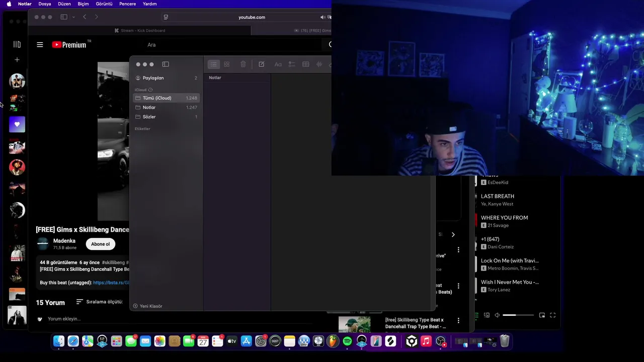Open Spotify miniplayer icon
The width and height of the screenshot is (644, 362).
click(542, 315)
